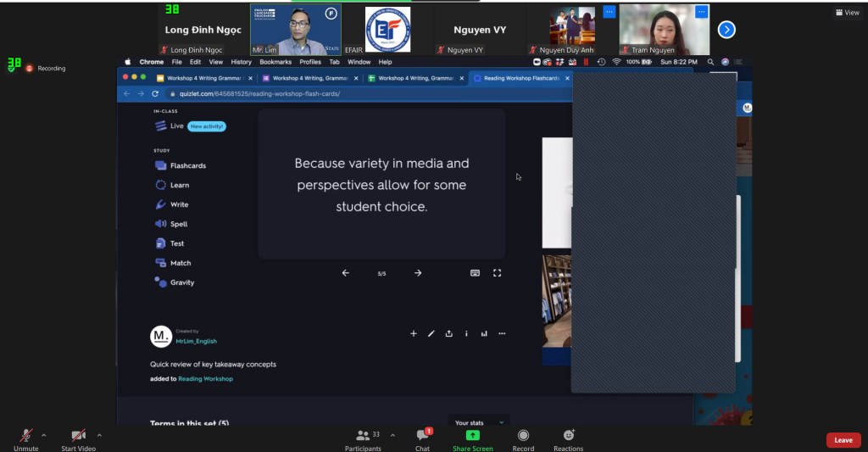Click the green Share Screen button

473,440
